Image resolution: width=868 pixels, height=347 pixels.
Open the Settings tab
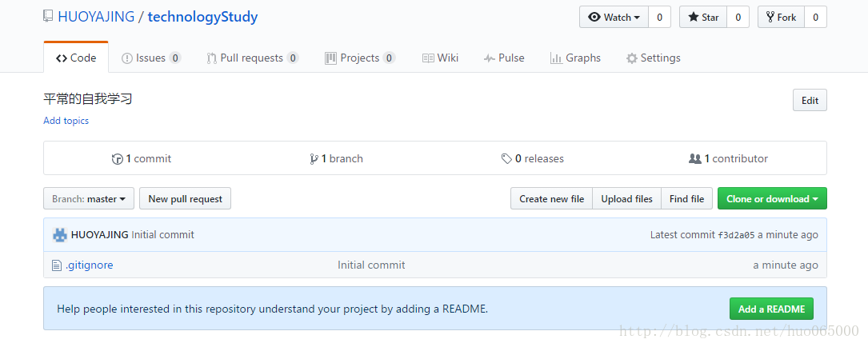(x=654, y=58)
